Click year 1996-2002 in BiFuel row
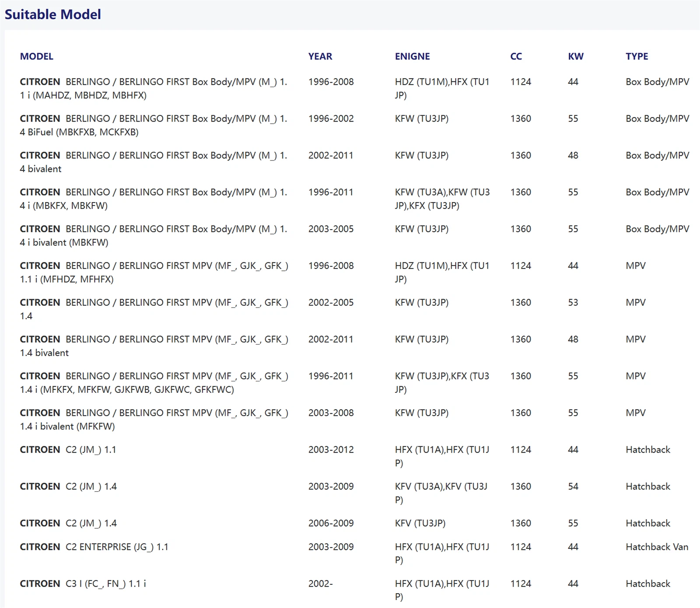 [331, 119]
